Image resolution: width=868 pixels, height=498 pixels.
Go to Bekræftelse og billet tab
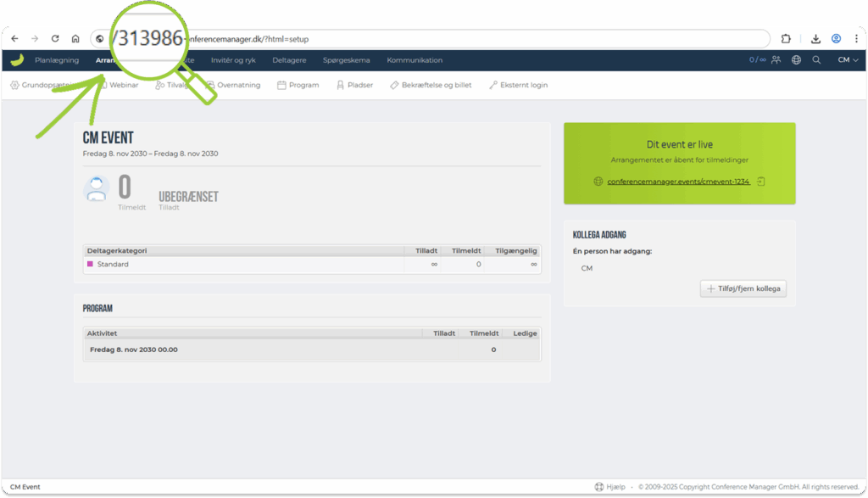(431, 85)
